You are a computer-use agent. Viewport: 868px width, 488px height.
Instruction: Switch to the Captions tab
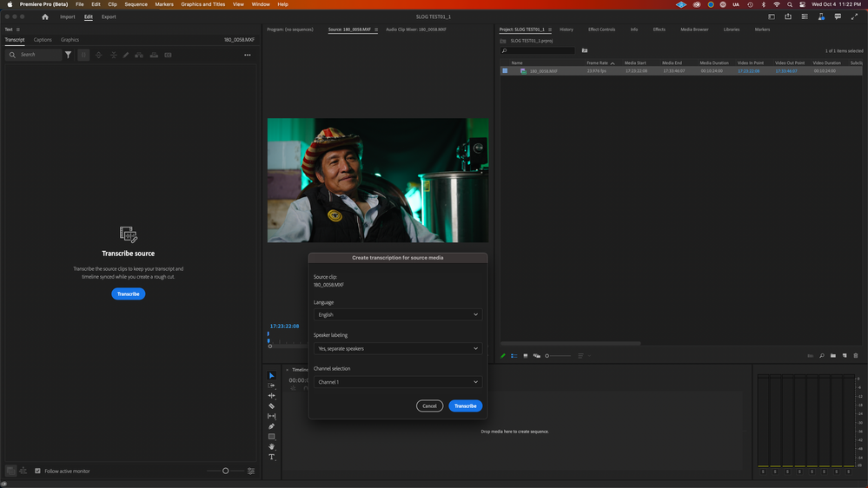tap(43, 40)
